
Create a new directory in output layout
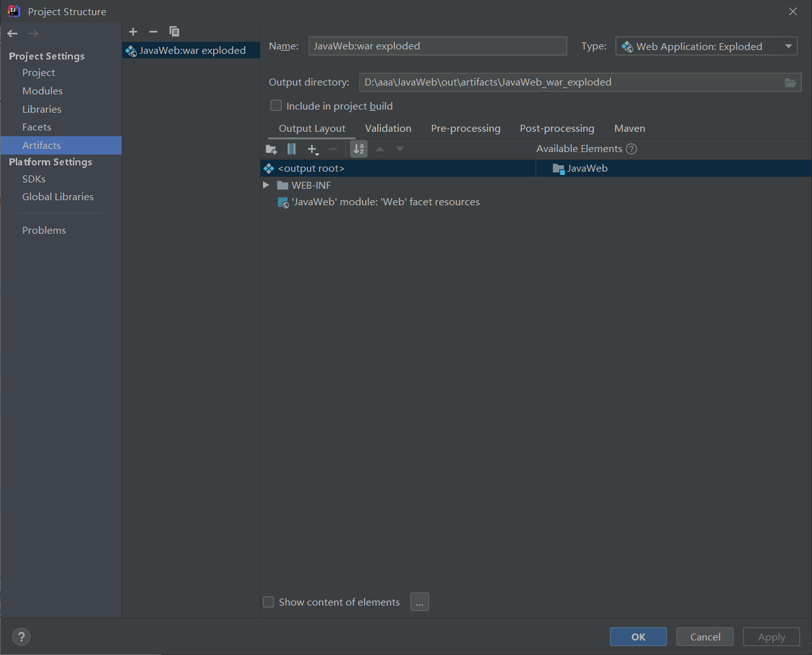point(271,149)
